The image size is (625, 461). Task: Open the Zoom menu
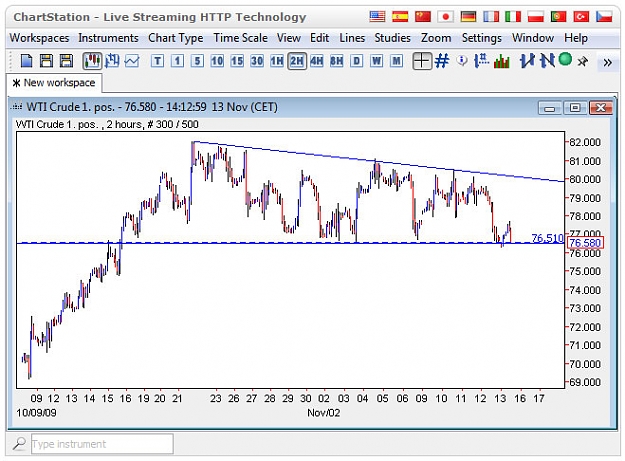pos(436,38)
